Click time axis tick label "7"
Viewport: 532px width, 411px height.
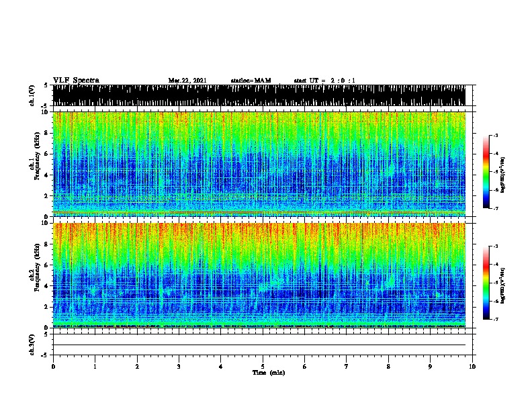[347, 367]
